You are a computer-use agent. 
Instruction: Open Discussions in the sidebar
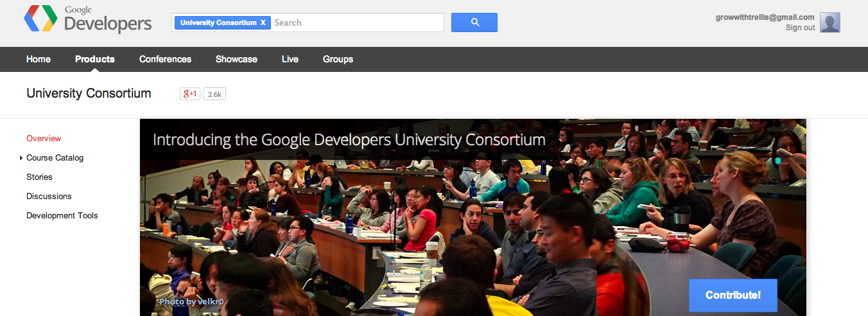pyautogui.click(x=49, y=196)
